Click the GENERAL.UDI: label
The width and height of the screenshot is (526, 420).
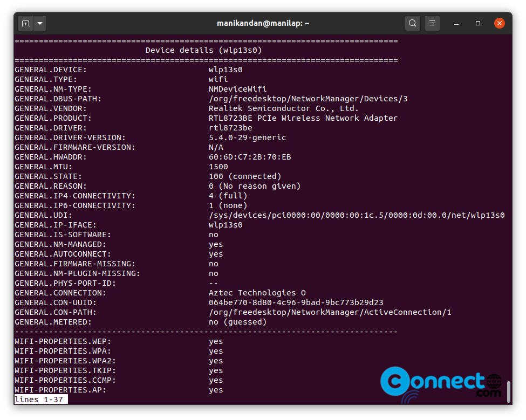point(43,215)
